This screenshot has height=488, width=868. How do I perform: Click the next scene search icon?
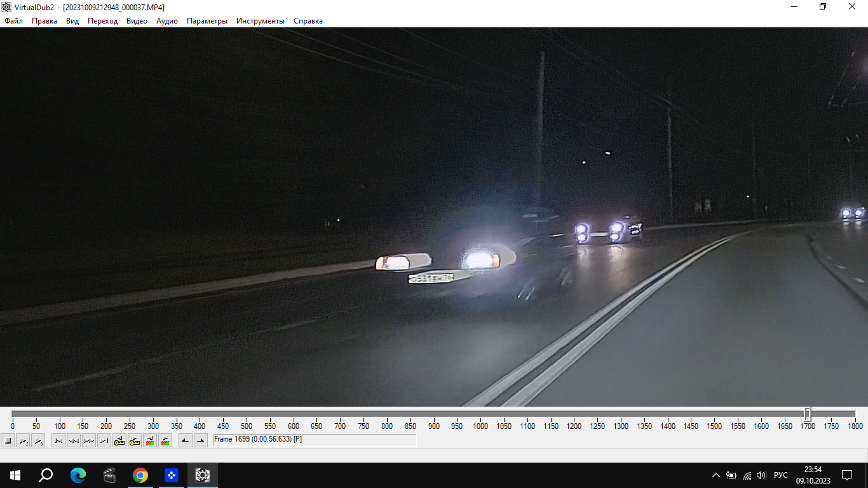[165, 440]
